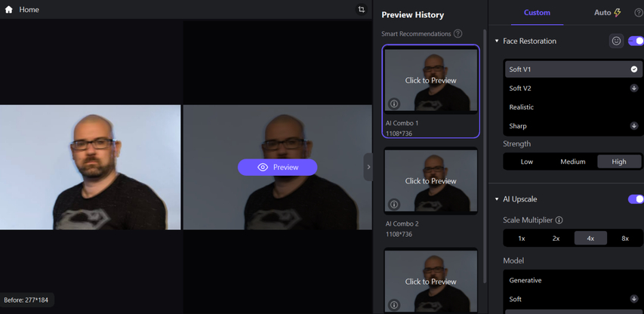Download the Sharp face model
This screenshot has width=644, height=314.
pyautogui.click(x=634, y=125)
